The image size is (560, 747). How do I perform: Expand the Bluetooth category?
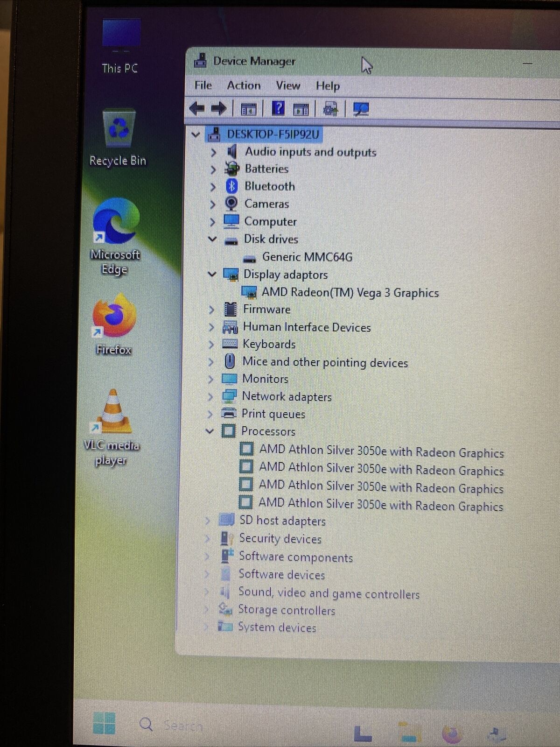[x=213, y=187]
